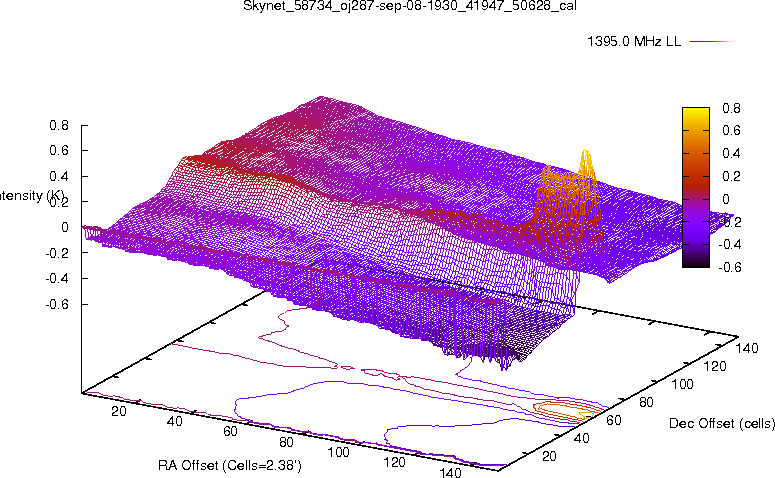Click the legend line sample beside 1395.0 MHz
Viewport: 775px width, 478px height.
(x=710, y=42)
